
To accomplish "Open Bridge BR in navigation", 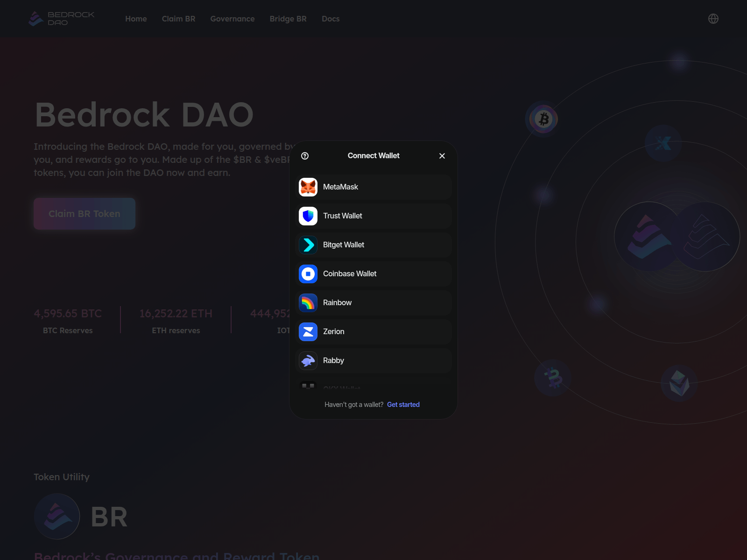I will coord(288,19).
